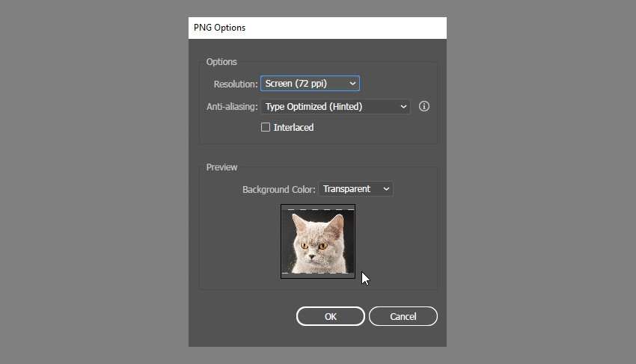This screenshot has height=364, width=636.
Task: Click the chevron arrow on Anti-aliasing dropdown
Action: 403,107
